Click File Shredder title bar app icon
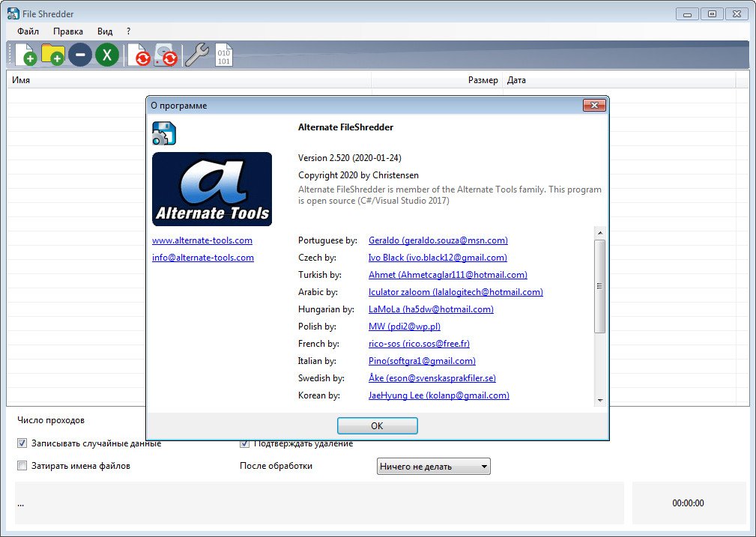 (13, 13)
